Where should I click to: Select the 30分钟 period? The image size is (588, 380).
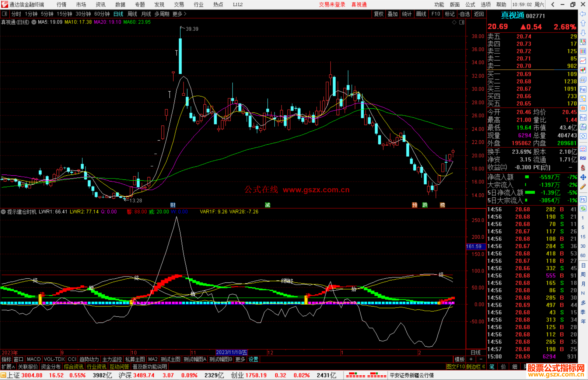pos(83,14)
